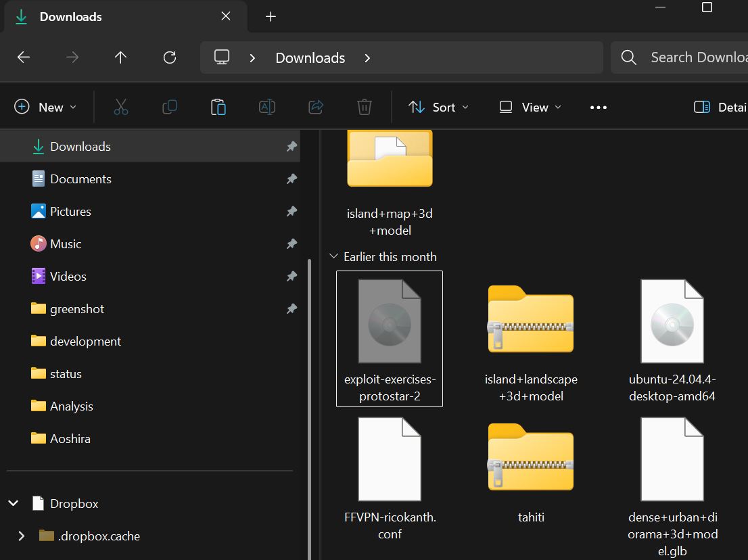Unpin greenshot from quick access
This screenshot has width=748, height=560.
291,308
